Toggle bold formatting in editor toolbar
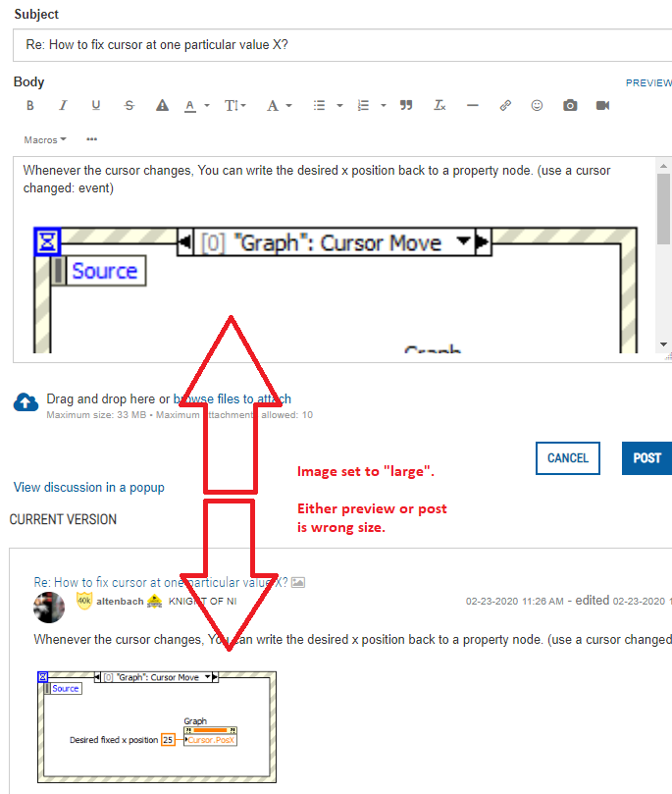The width and height of the screenshot is (672, 794). (30, 105)
